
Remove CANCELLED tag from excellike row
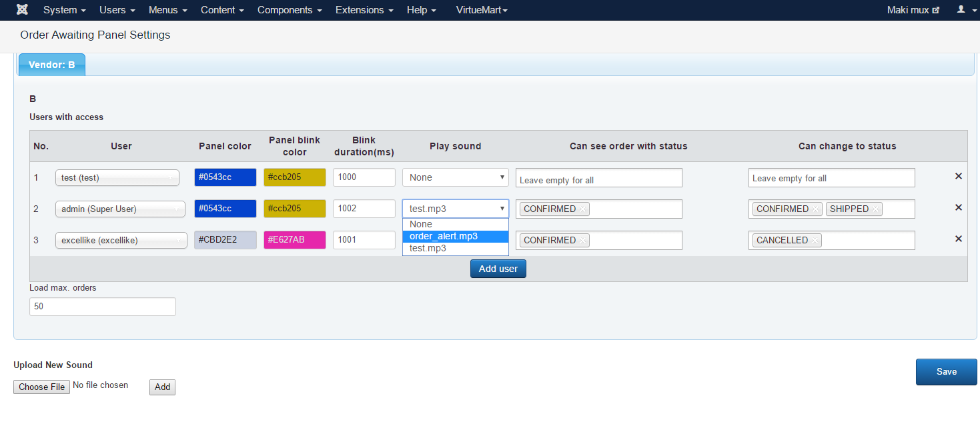coord(815,241)
